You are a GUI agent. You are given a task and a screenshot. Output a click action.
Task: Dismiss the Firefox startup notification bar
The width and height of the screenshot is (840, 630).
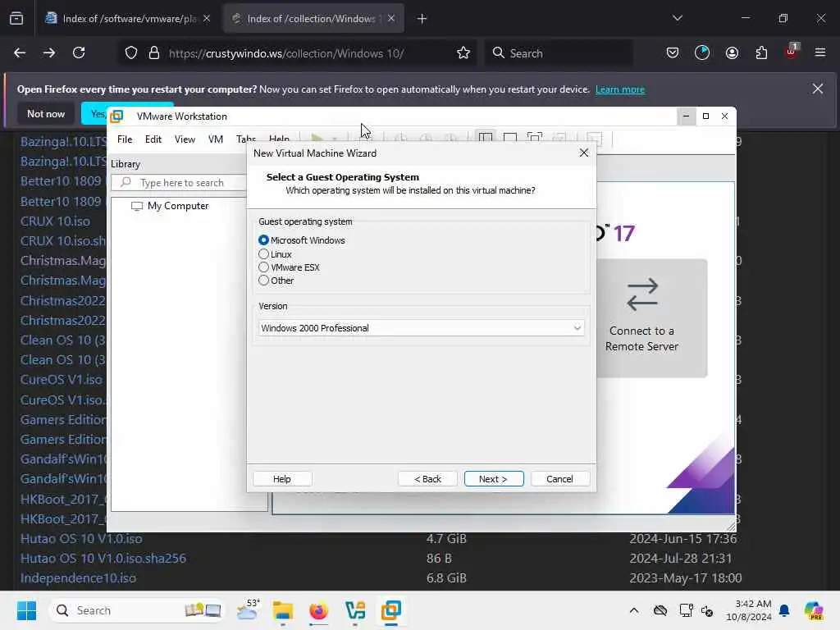pyautogui.click(x=818, y=89)
